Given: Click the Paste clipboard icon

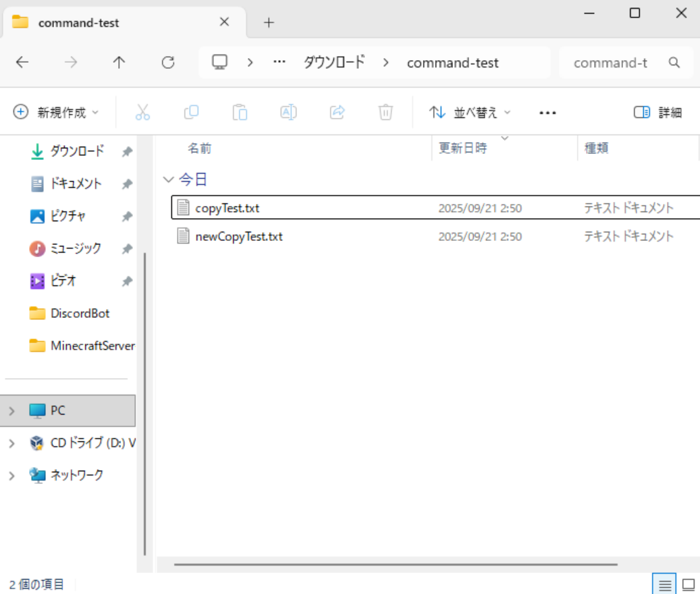Looking at the screenshot, I should (240, 113).
